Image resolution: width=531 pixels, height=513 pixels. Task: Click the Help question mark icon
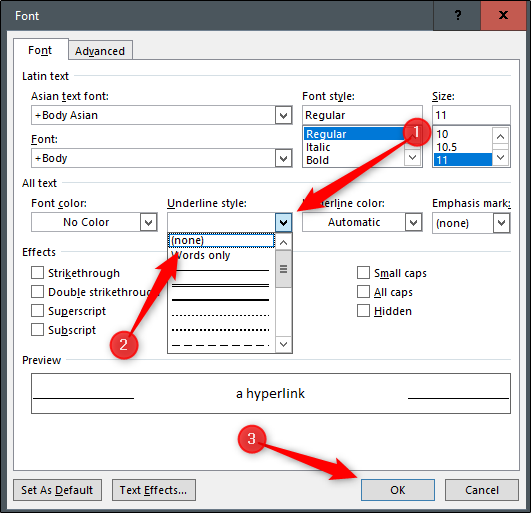[457, 15]
